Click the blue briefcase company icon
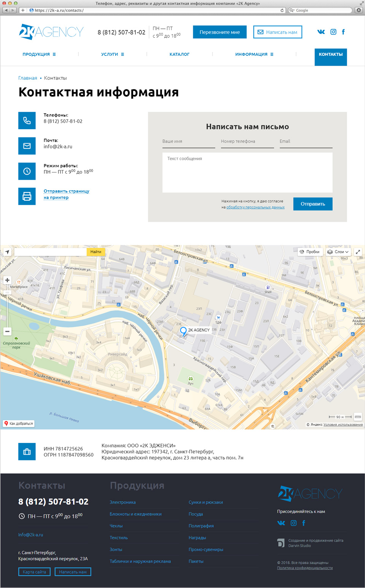Viewport: 365px width, 588px height. click(x=27, y=452)
